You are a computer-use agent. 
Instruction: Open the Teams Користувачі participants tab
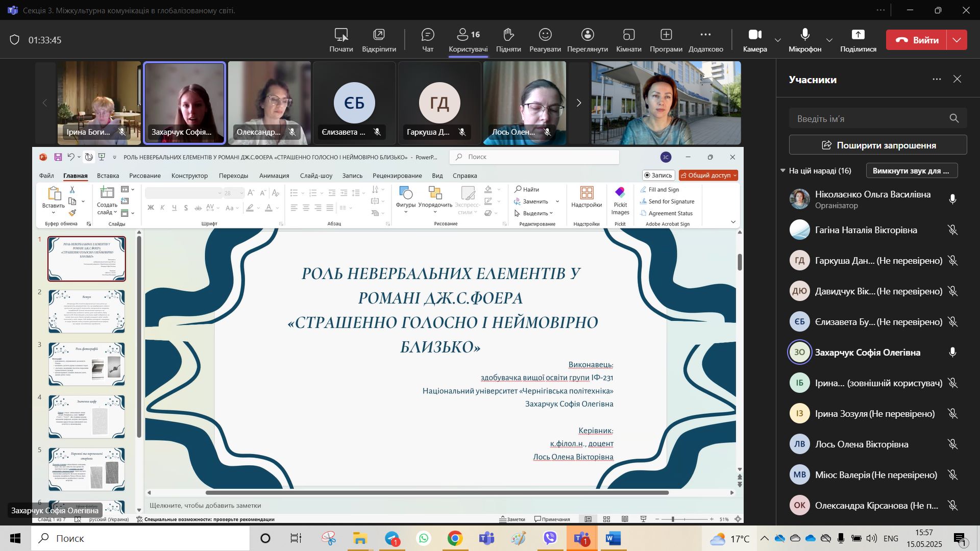click(x=468, y=40)
